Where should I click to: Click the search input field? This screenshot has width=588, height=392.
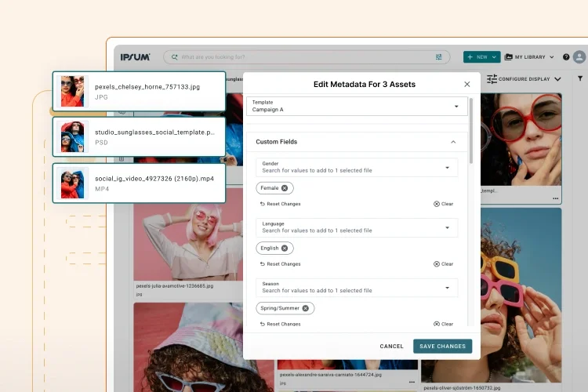306,57
